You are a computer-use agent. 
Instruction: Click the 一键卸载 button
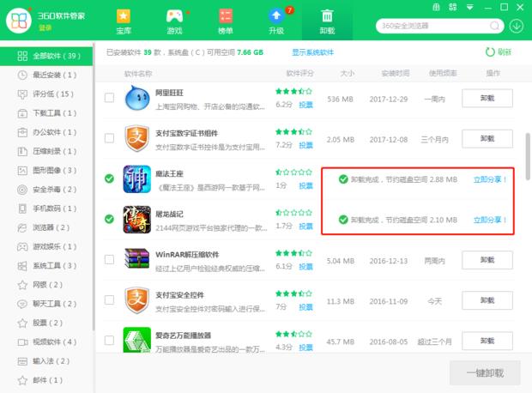tap(485, 373)
